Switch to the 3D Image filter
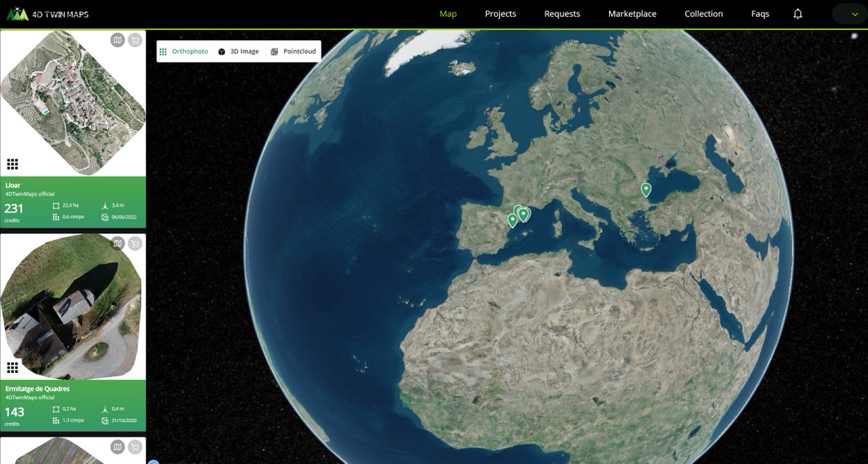This screenshot has width=868, height=464. 239,51
